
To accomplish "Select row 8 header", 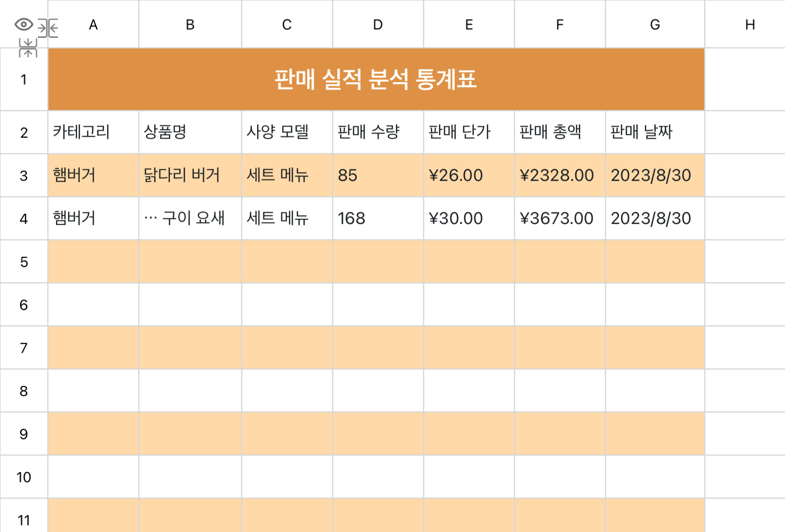I will click(23, 391).
